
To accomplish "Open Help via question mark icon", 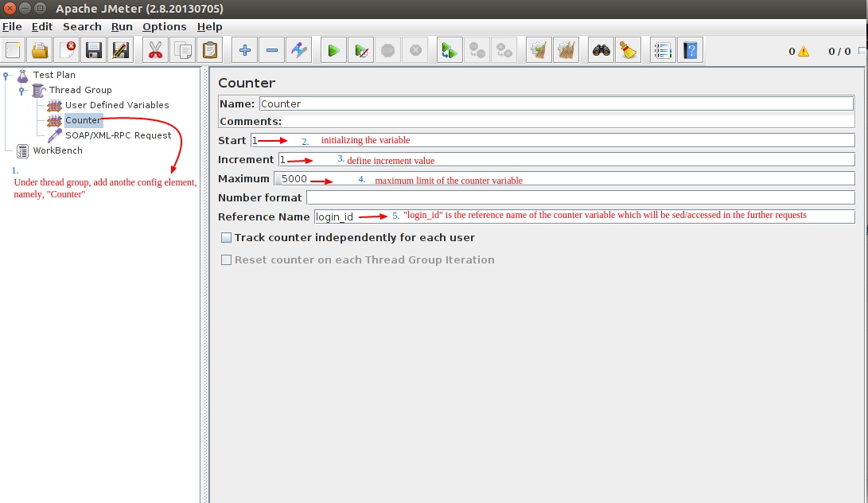I will [x=691, y=50].
